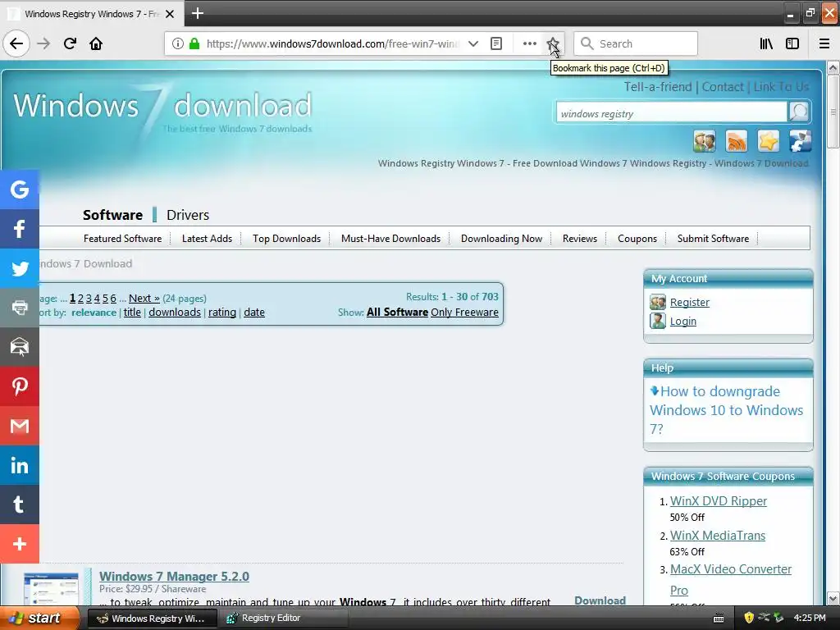Share via Google sidebar button
This screenshot has width=840, height=630.
(20, 189)
